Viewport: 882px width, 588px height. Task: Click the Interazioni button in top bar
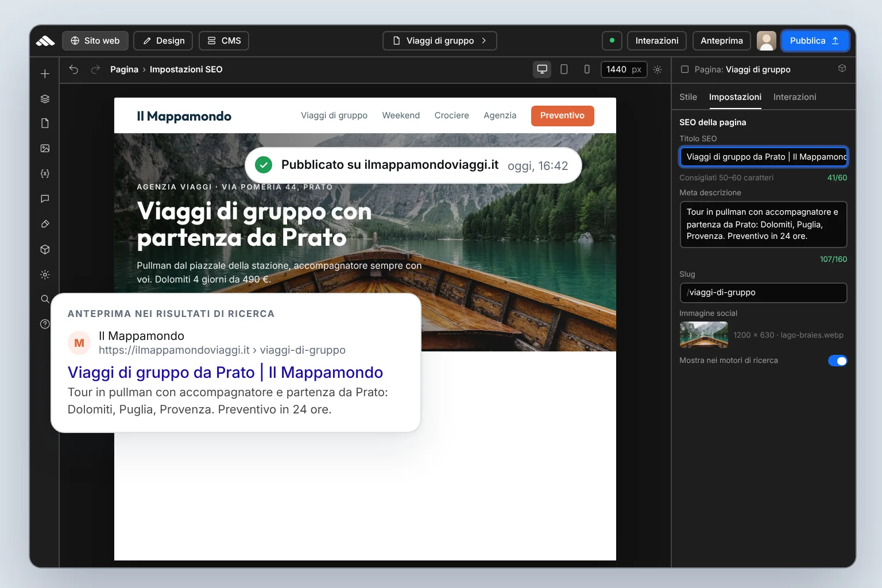click(x=656, y=41)
